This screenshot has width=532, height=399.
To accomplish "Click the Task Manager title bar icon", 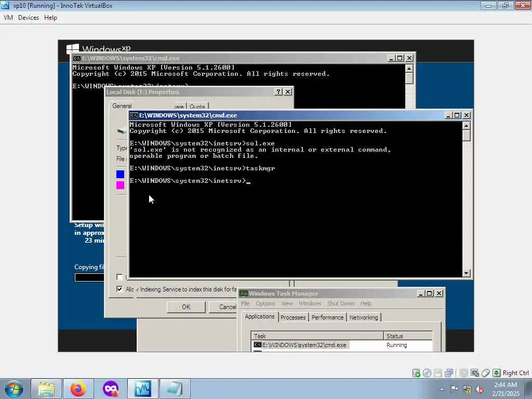I will click(x=244, y=294).
